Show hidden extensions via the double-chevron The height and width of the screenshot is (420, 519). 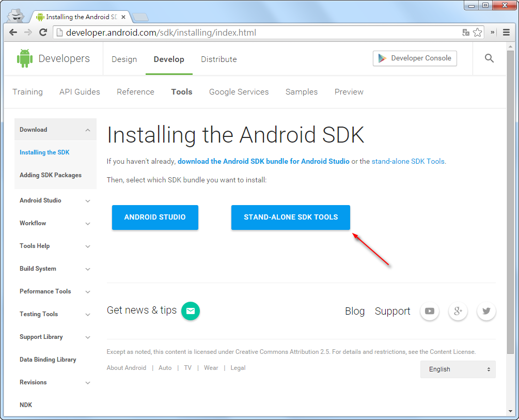[493, 33]
